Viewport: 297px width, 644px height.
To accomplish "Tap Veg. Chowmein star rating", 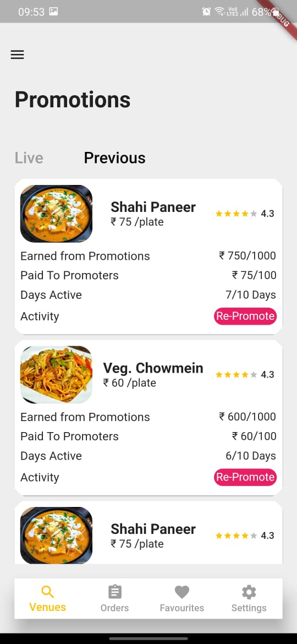I will (237, 375).
